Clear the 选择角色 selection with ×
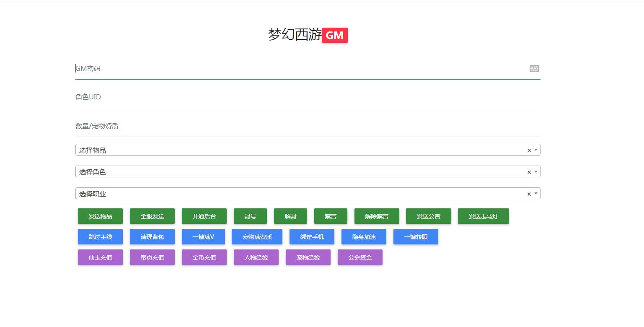644x327 pixels. click(529, 172)
